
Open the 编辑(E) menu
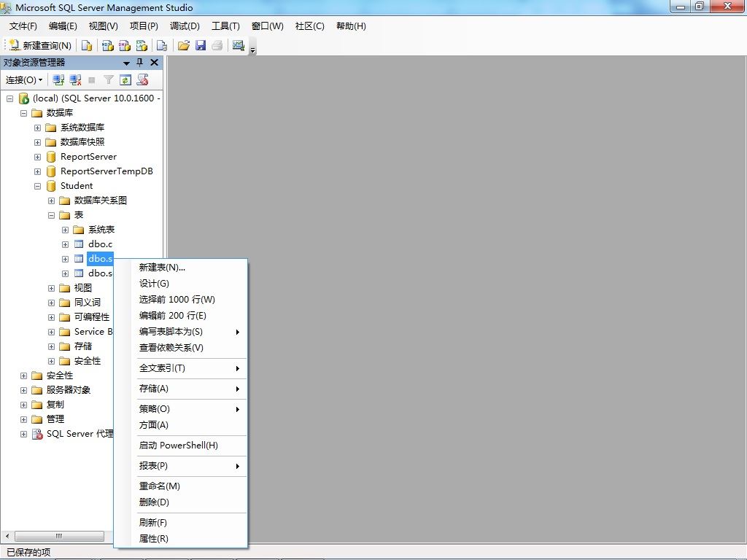point(63,26)
